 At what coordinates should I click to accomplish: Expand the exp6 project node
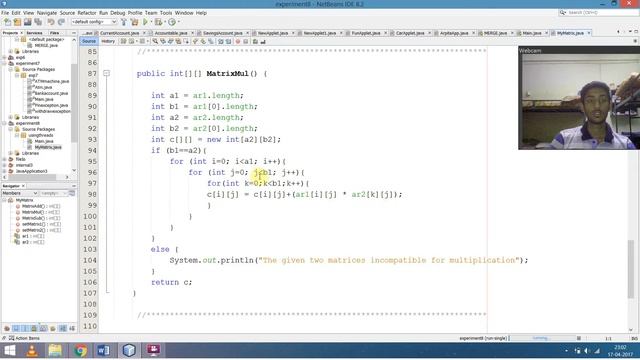(x=4, y=58)
